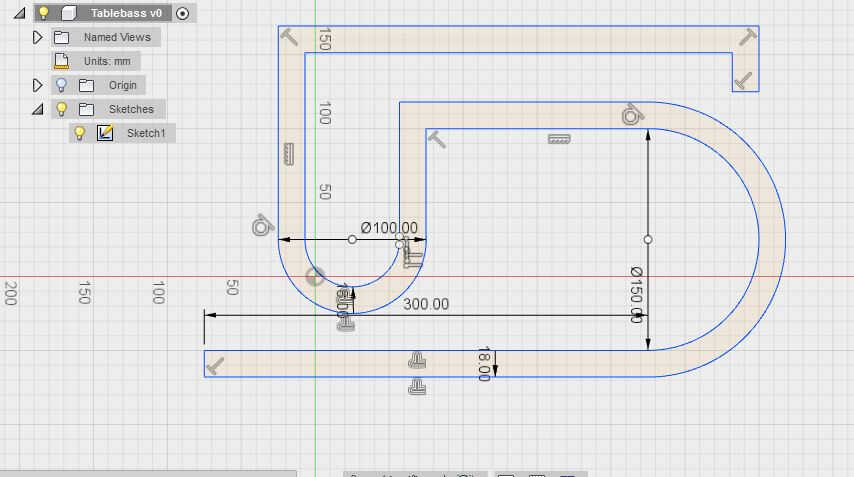Expand the Named Views folder

[37, 37]
